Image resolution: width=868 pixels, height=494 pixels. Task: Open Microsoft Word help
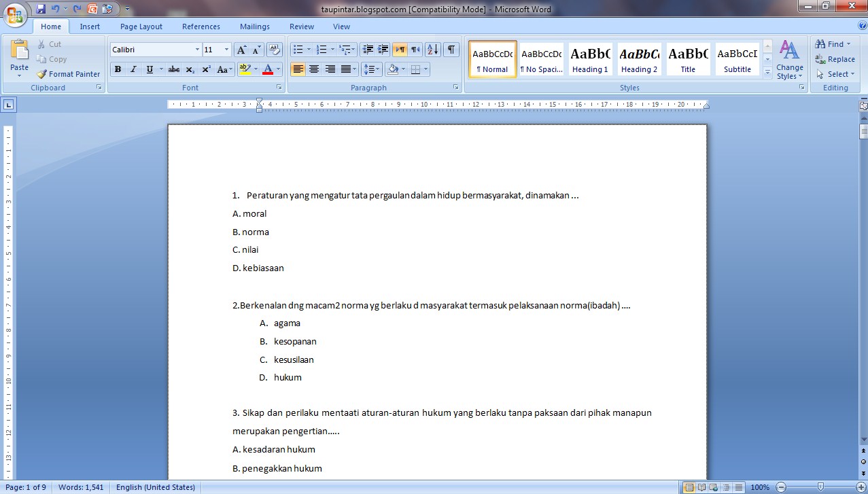pos(862,26)
